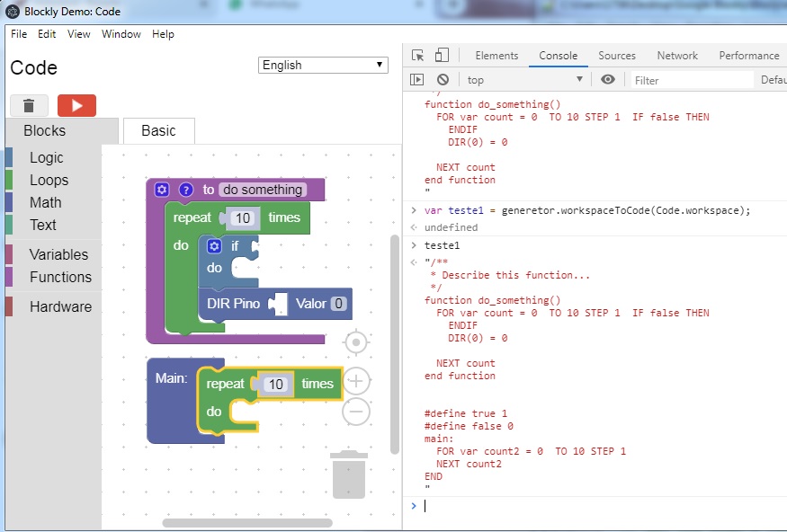Select the DevTools inspect element icon
The width and height of the screenshot is (787, 532).
(417, 56)
